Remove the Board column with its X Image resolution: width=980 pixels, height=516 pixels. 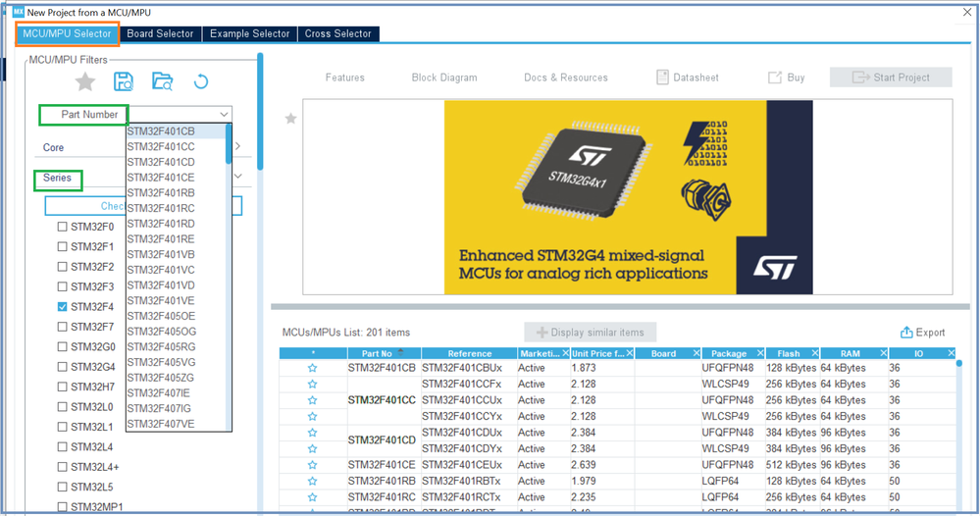696,353
